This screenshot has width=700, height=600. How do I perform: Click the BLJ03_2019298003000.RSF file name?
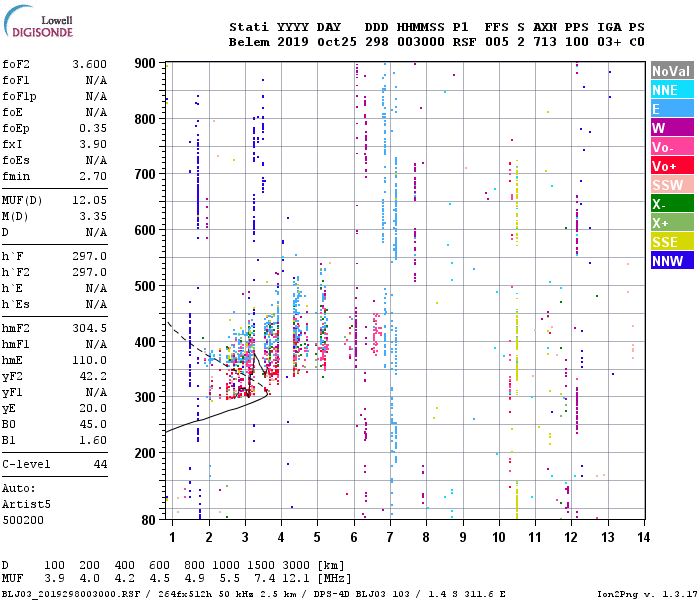[71, 594]
